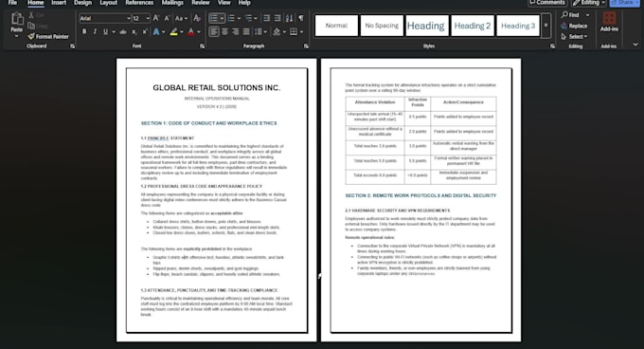Open the View tab
Image resolution: width=644 pixels, height=349 pixels.
224,3
